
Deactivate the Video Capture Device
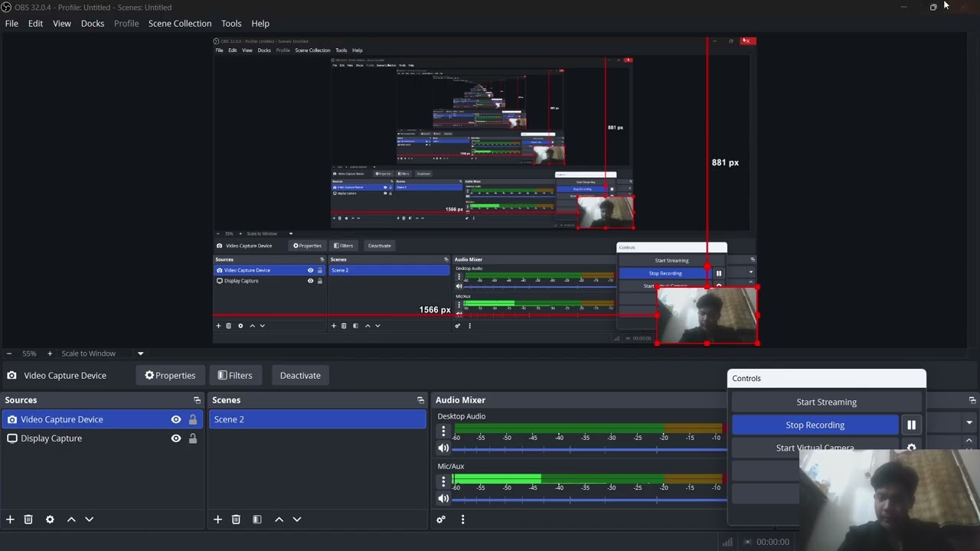300,376
